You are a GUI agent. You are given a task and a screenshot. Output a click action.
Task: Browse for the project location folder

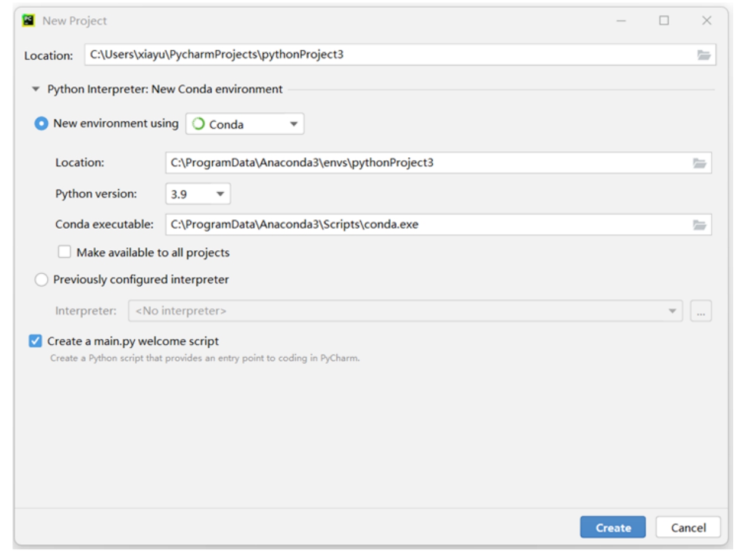coord(703,55)
